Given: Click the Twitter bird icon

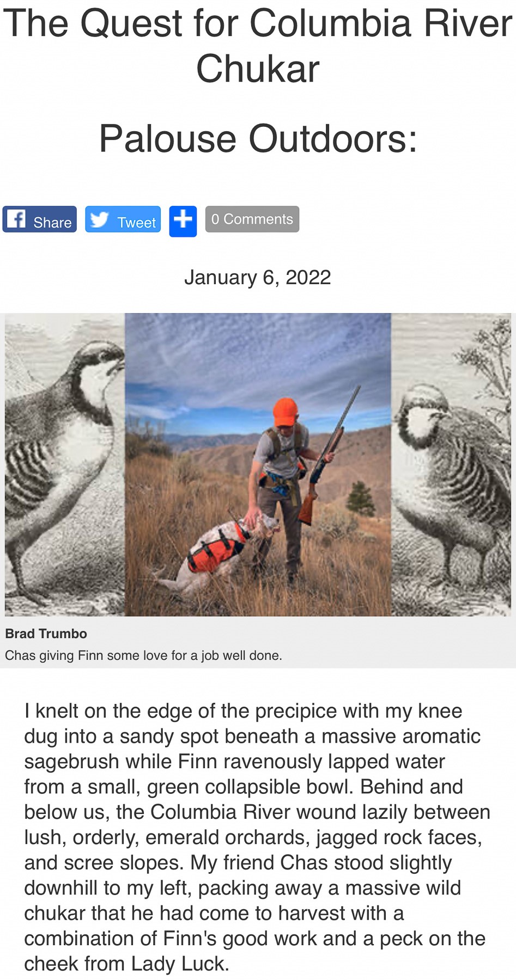Looking at the screenshot, I should [99, 219].
